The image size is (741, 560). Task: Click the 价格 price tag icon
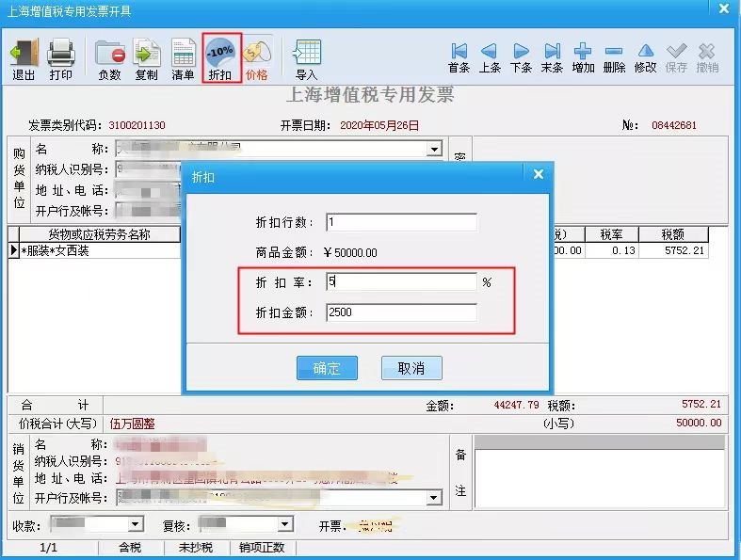pos(257,59)
